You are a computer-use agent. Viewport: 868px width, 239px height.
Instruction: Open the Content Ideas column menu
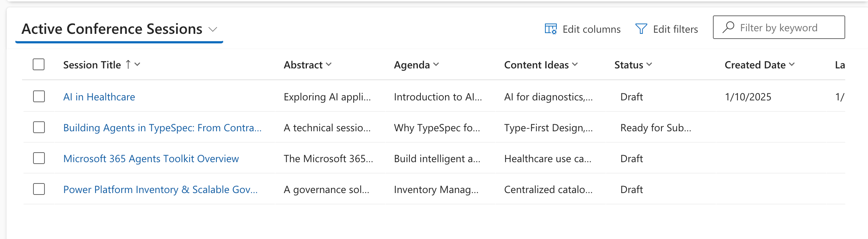coord(575,65)
